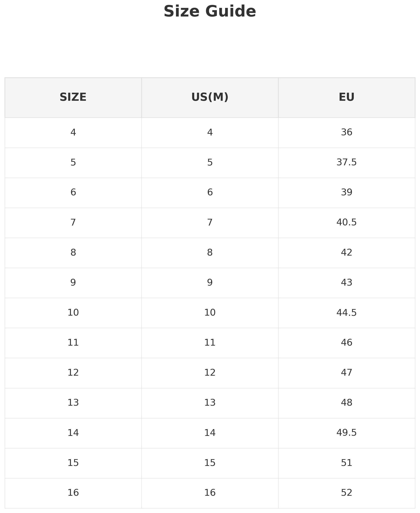420x513 pixels.
Task: Click EU value 48
Action: [346, 403]
